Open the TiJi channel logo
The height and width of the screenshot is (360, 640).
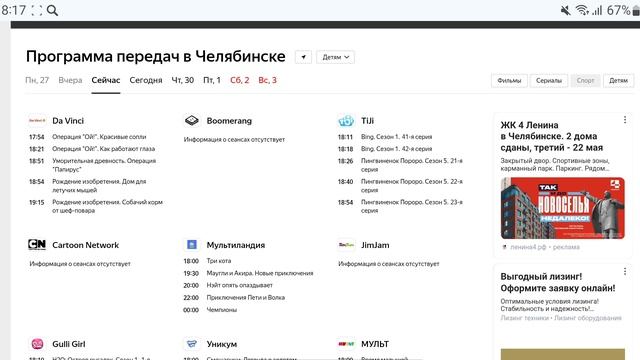346,121
